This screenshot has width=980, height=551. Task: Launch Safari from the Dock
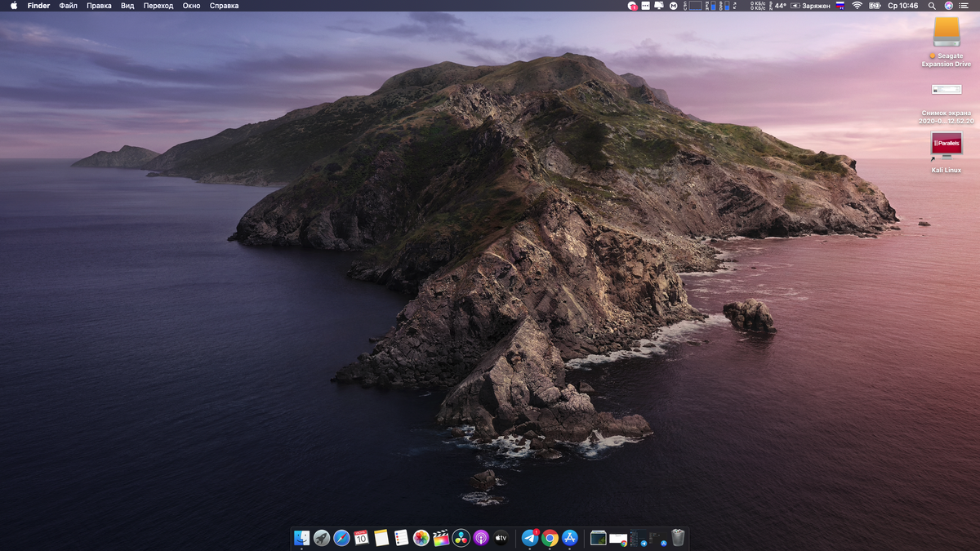(x=341, y=538)
